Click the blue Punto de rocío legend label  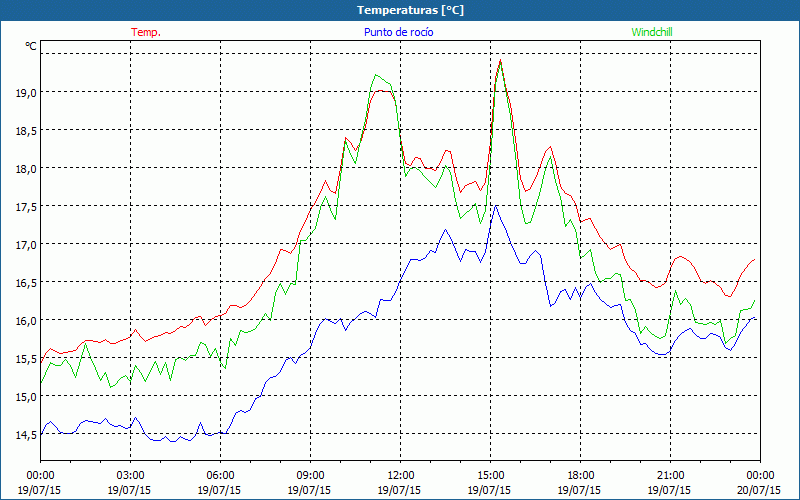(x=398, y=32)
